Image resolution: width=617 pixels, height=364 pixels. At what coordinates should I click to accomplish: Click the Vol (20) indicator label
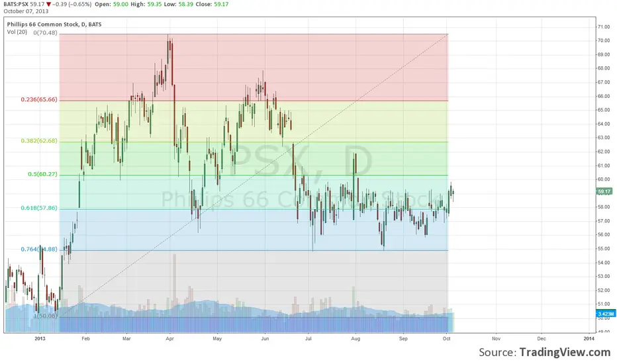coord(17,32)
